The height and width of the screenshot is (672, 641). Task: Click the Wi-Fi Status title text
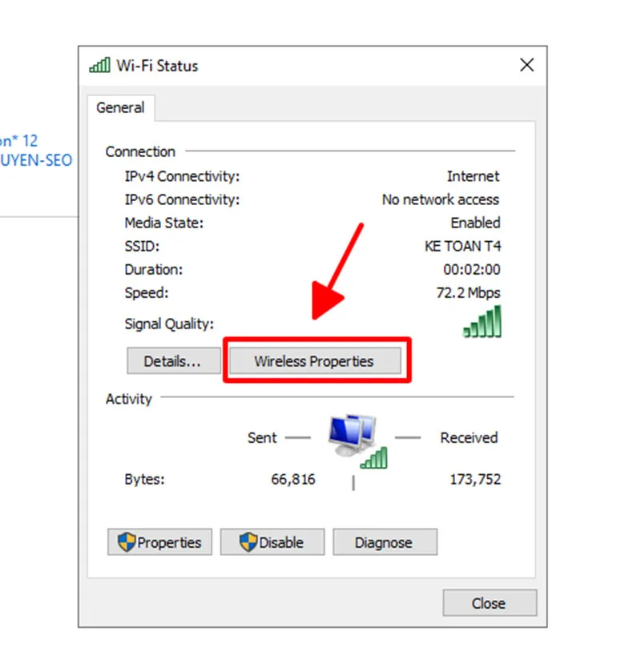157,66
